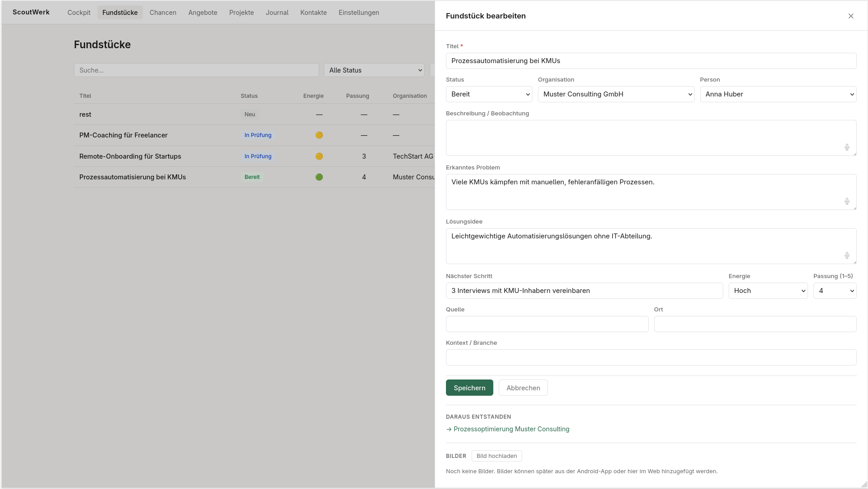Navigate to the Angebote tab
Viewport: 868px width, 489px height.
(x=203, y=13)
